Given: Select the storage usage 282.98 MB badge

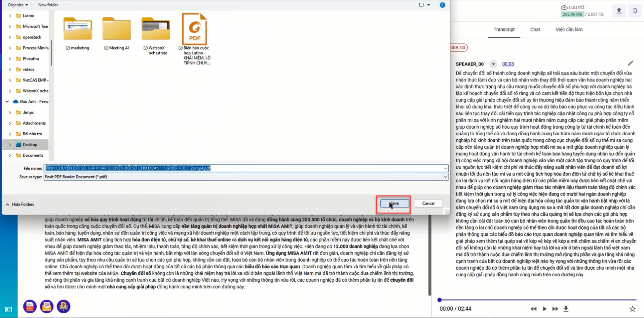Looking at the screenshot, I should 572,14.
